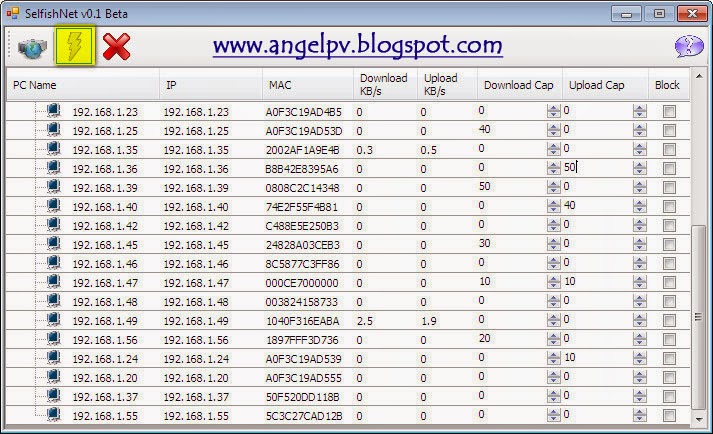
Task: Click the MAC column header
Action: pyautogui.click(x=307, y=85)
